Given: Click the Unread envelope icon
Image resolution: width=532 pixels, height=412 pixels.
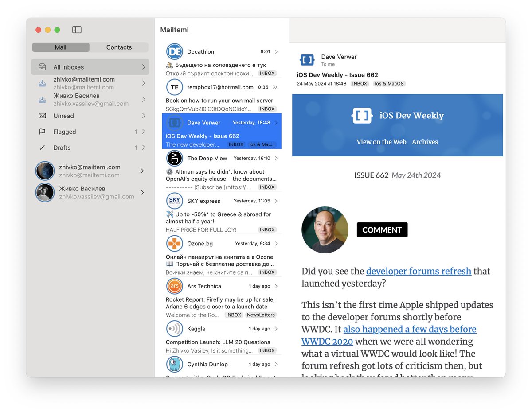Looking at the screenshot, I should click(x=42, y=116).
